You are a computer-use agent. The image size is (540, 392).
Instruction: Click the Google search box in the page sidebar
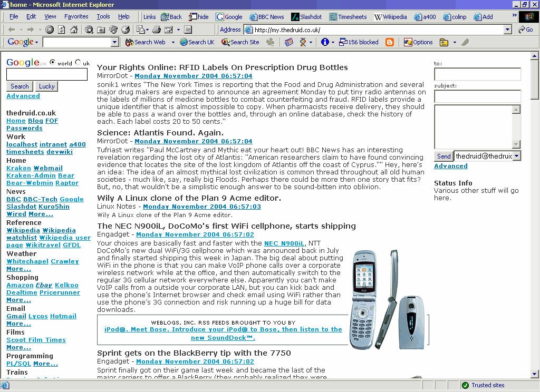tap(47, 74)
